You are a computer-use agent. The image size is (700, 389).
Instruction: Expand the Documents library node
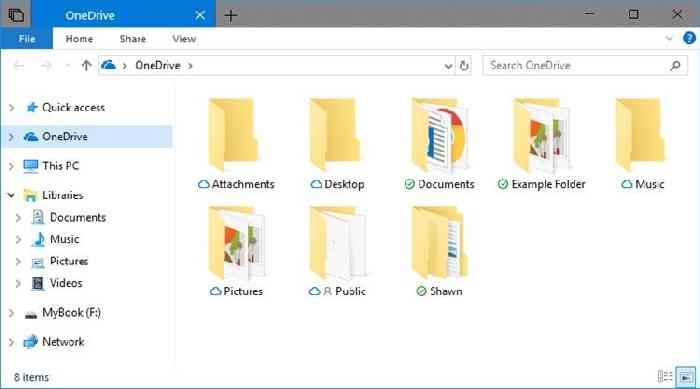pyautogui.click(x=18, y=218)
